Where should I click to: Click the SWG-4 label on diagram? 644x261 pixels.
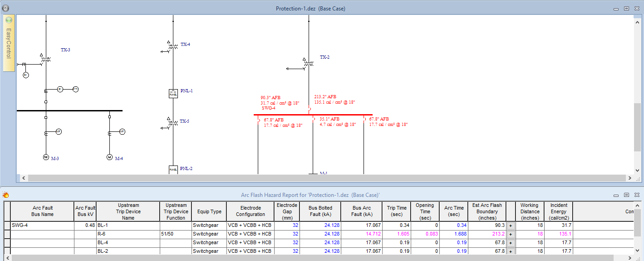point(269,108)
